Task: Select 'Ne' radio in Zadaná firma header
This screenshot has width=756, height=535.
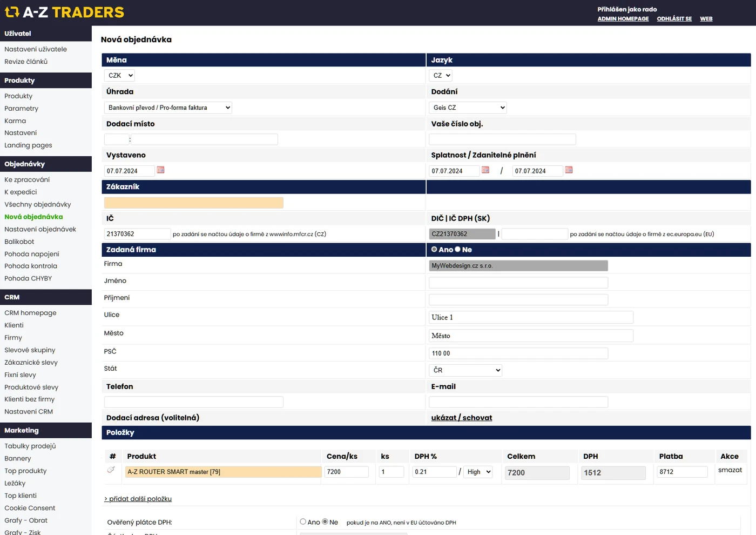Action: pos(458,249)
